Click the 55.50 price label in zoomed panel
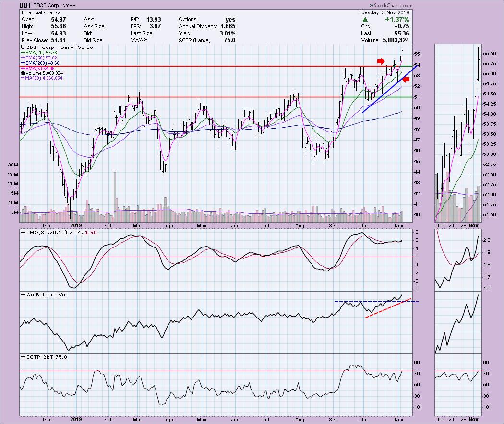This screenshot has width=504, height=424. click(x=489, y=54)
